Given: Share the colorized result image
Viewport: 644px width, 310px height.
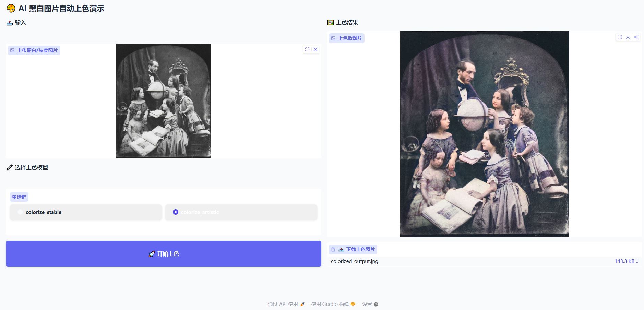Looking at the screenshot, I should tap(636, 37).
